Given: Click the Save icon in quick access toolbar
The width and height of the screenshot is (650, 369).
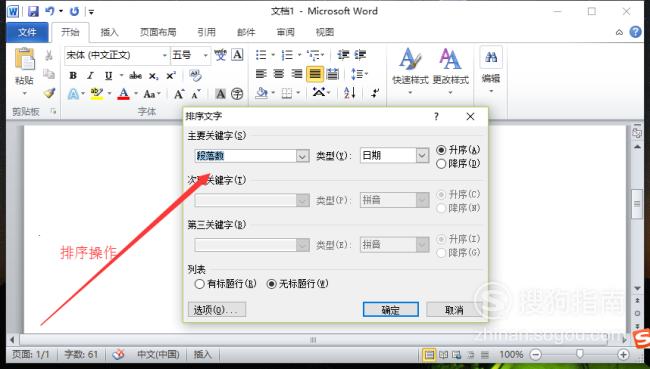Looking at the screenshot, I should [33, 11].
